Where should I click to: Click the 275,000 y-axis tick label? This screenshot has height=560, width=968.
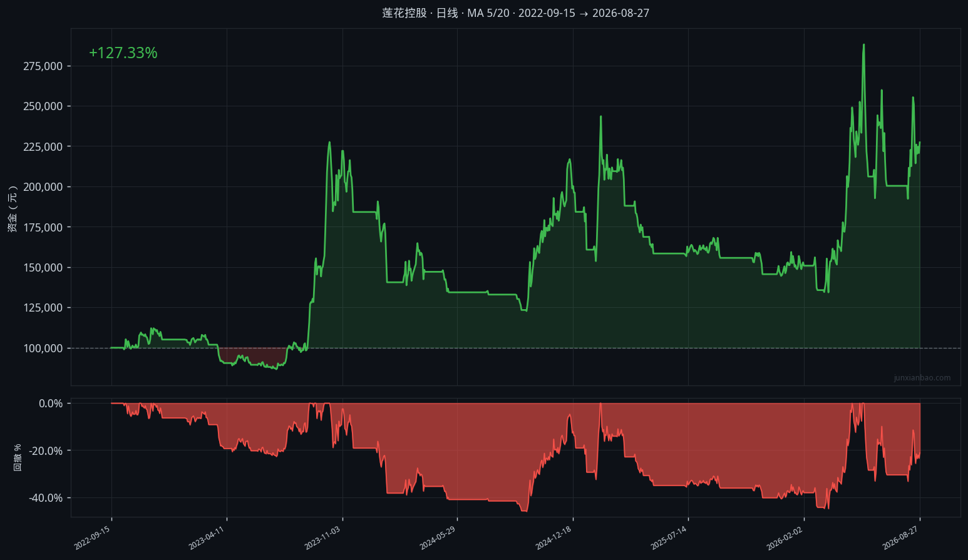point(43,66)
